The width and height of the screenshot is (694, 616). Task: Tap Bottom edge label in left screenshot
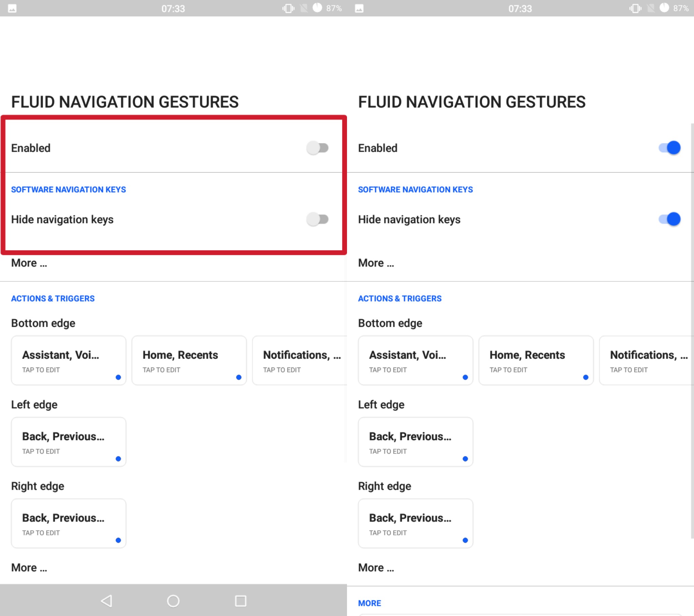(x=43, y=323)
